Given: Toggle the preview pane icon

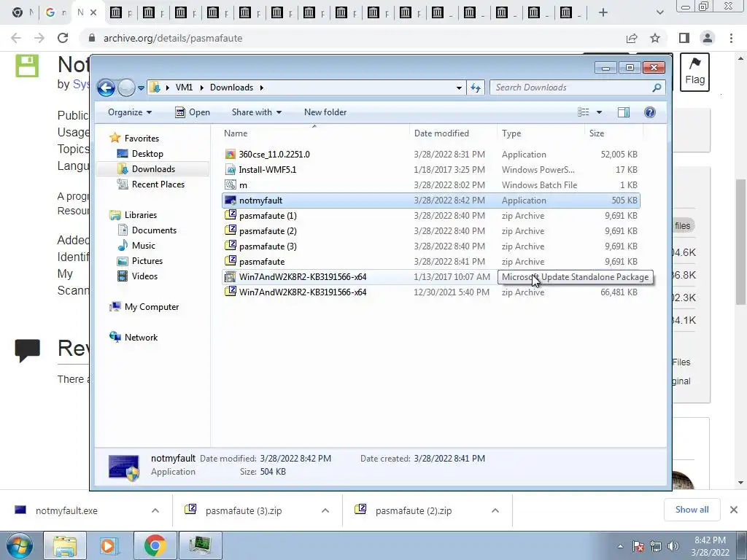Looking at the screenshot, I should tap(624, 112).
